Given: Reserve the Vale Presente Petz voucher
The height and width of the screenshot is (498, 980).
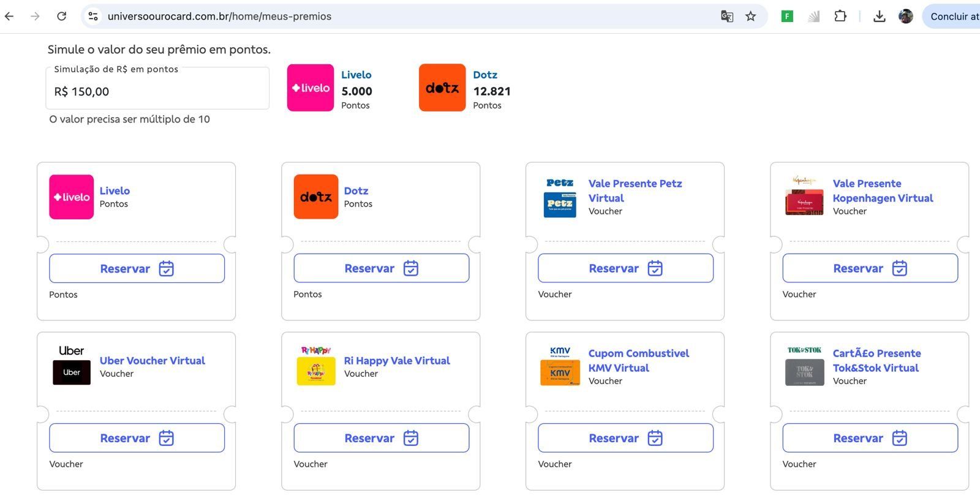Looking at the screenshot, I should [625, 268].
